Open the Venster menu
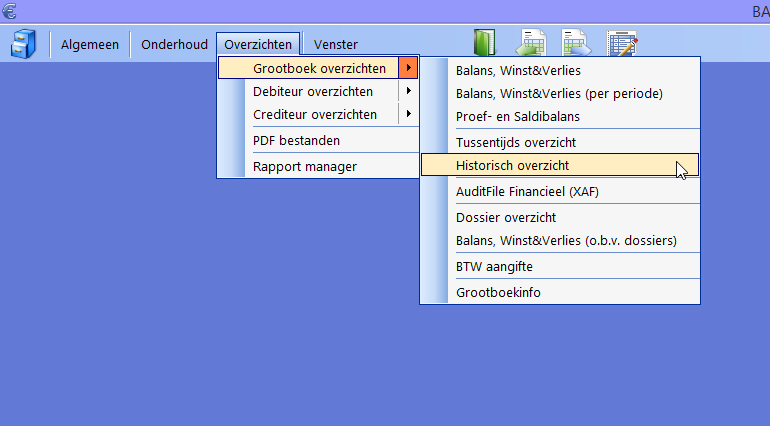Viewport: 770px width, 426px height. point(335,44)
